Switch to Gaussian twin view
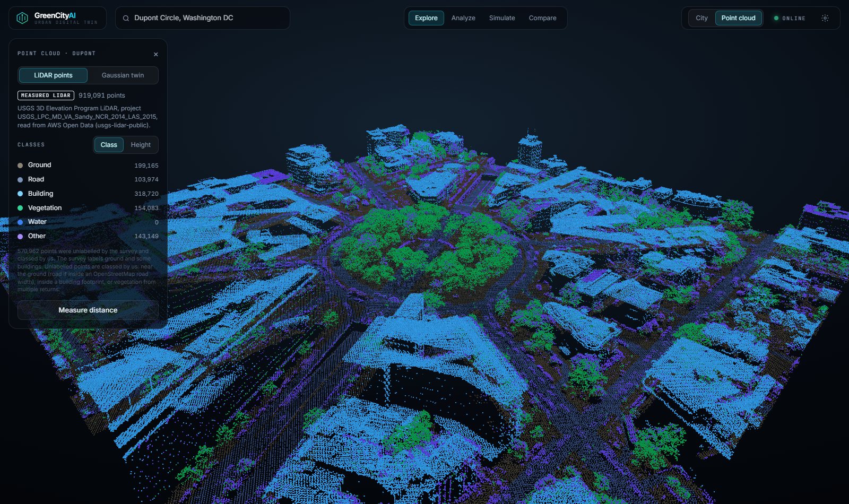Viewport: 849px width, 504px height. pyautogui.click(x=123, y=75)
